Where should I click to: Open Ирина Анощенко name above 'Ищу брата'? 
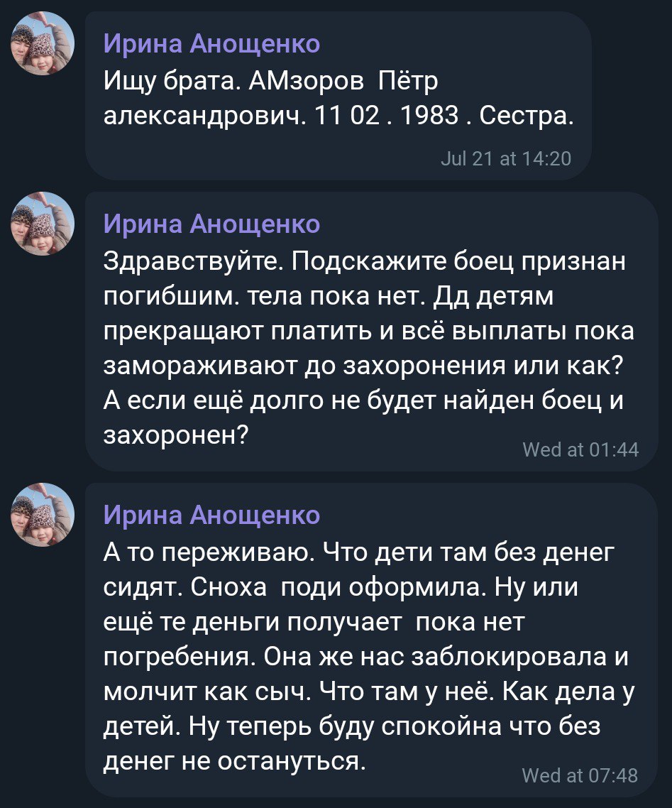(211, 45)
